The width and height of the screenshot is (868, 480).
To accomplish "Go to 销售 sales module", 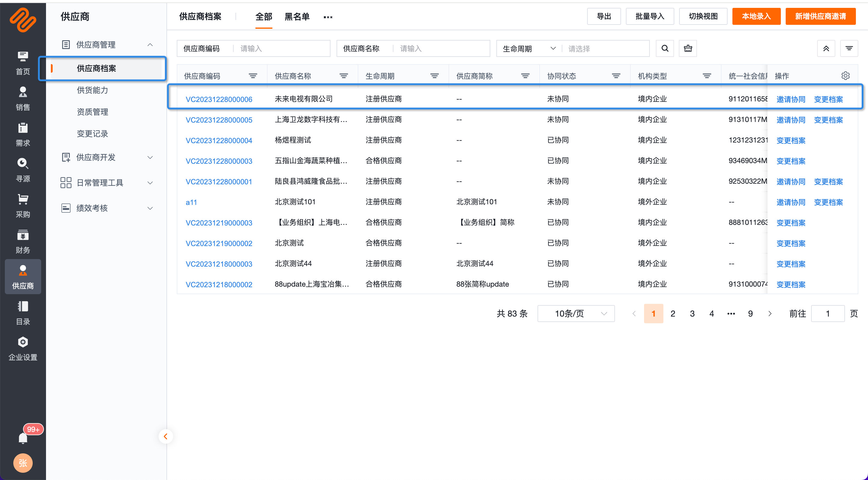I will click(x=23, y=99).
